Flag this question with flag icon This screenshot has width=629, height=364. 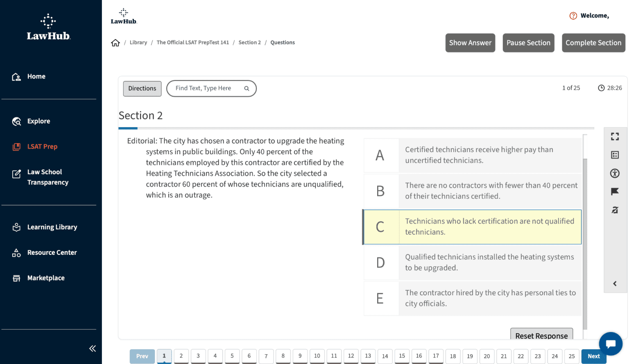coord(615,191)
